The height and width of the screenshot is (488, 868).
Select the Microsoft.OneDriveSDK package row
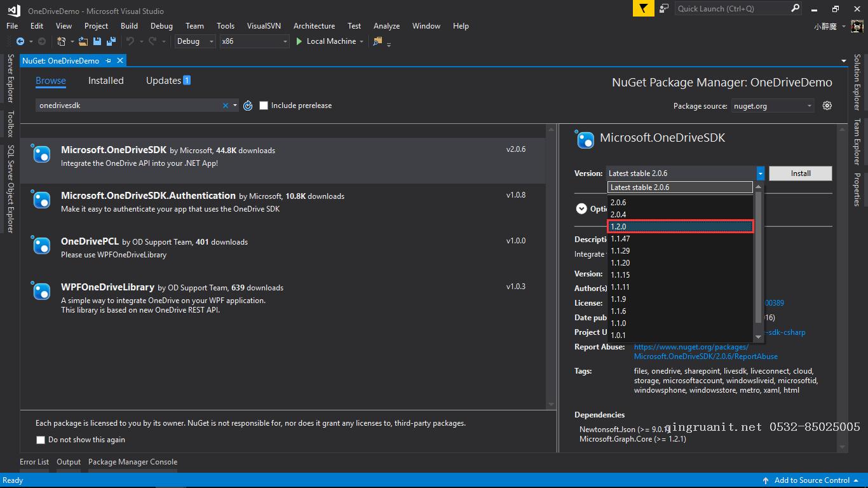[x=283, y=161]
